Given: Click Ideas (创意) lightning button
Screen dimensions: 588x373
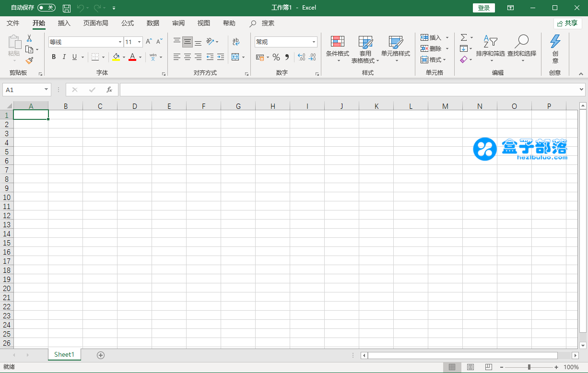Looking at the screenshot, I should pos(555,48).
